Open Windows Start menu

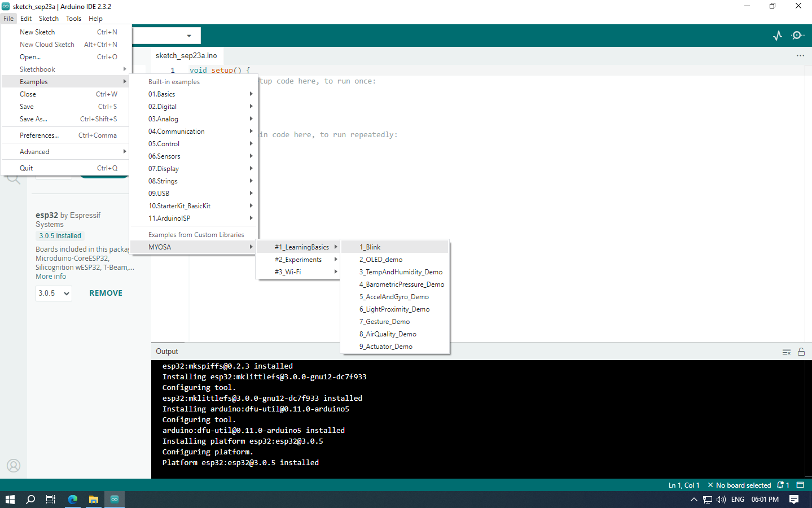tap(10, 500)
